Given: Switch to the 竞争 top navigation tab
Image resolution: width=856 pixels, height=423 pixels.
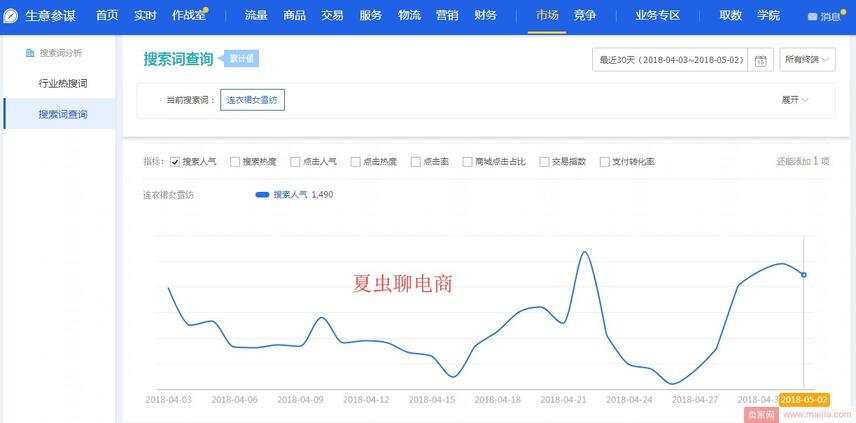Looking at the screenshot, I should 585,16.
